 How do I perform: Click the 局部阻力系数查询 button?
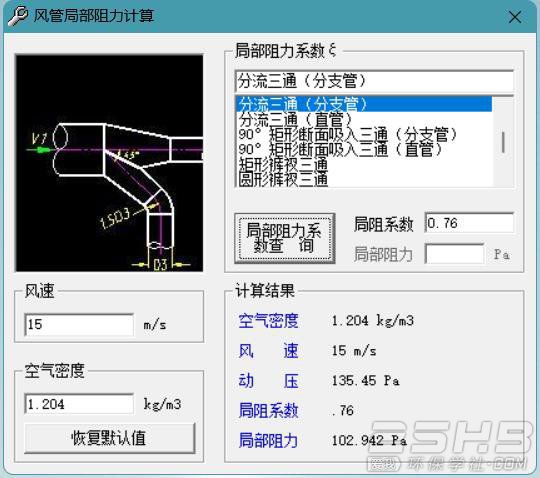(x=285, y=238)
